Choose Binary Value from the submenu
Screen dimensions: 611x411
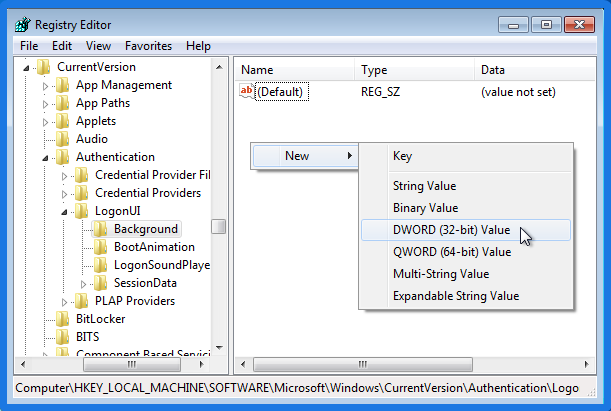coord(466,208)
